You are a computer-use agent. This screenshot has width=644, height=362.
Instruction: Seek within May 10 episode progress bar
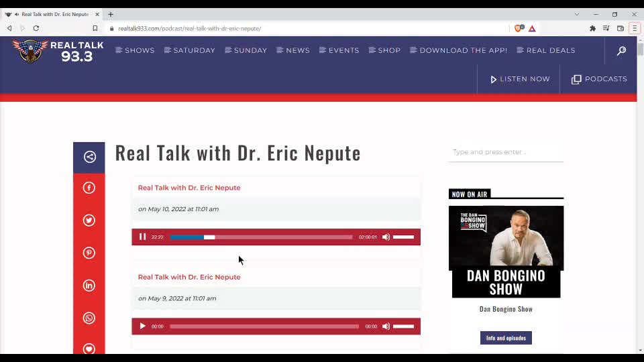(x=261, y=237)
